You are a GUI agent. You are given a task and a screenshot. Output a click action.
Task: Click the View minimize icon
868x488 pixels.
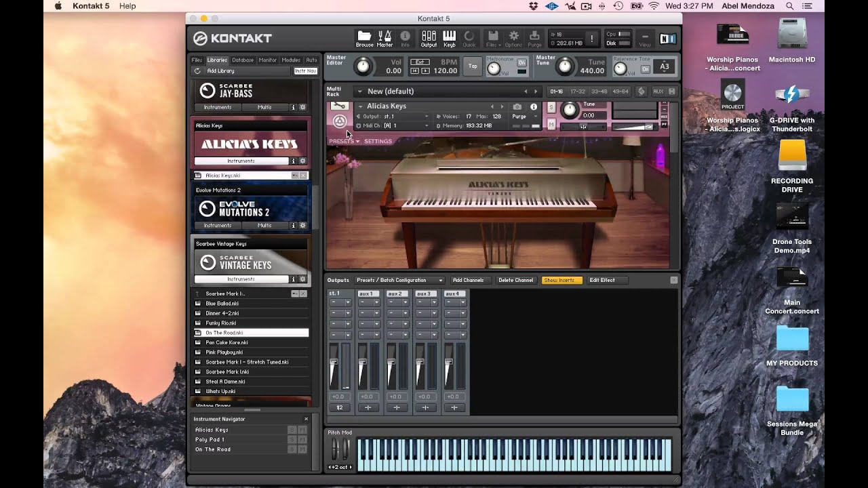tap(644, 39)
